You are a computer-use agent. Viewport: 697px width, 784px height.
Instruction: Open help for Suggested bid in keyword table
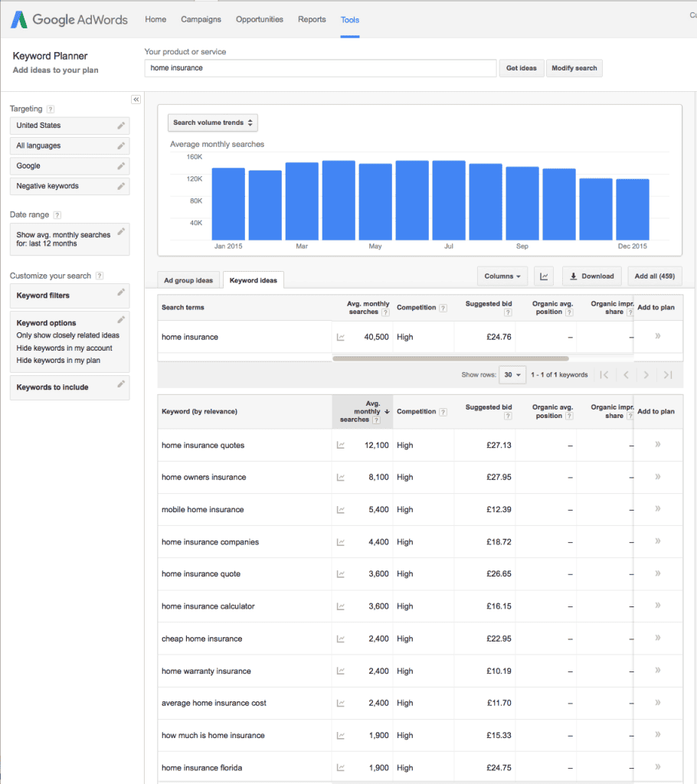coord(508,416)
